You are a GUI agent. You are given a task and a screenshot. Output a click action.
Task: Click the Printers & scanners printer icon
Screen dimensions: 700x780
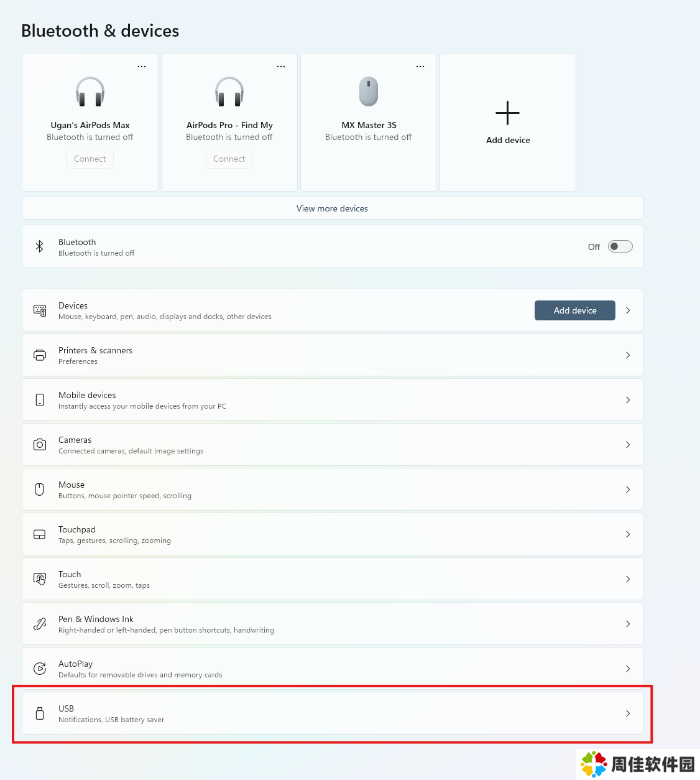[40, 355]
